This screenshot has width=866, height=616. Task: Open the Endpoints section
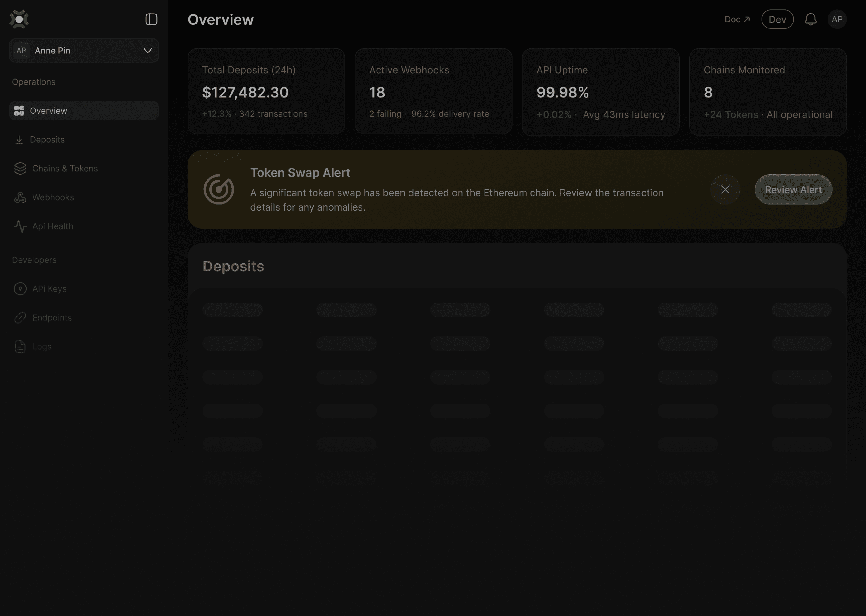point(52,317)
